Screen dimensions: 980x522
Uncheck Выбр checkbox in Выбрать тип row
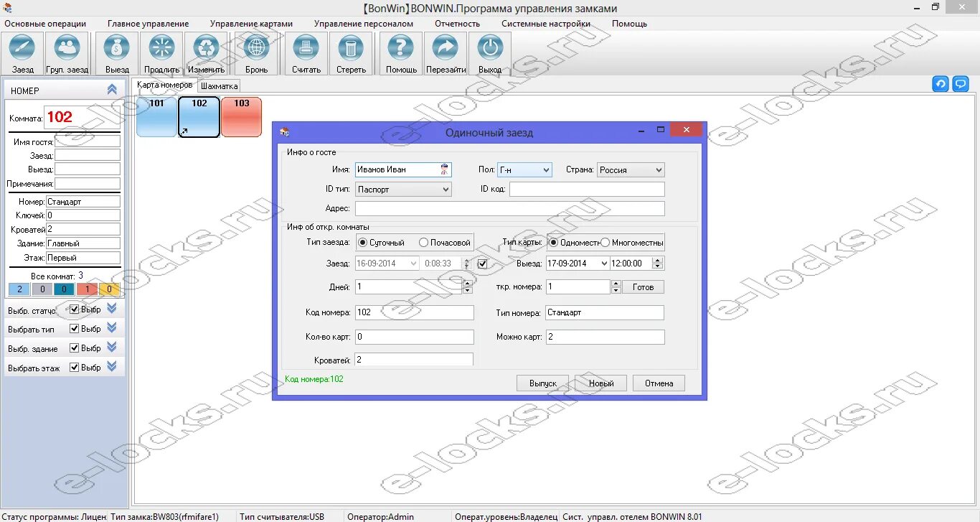pyautogui.click(x=74, y=329)
